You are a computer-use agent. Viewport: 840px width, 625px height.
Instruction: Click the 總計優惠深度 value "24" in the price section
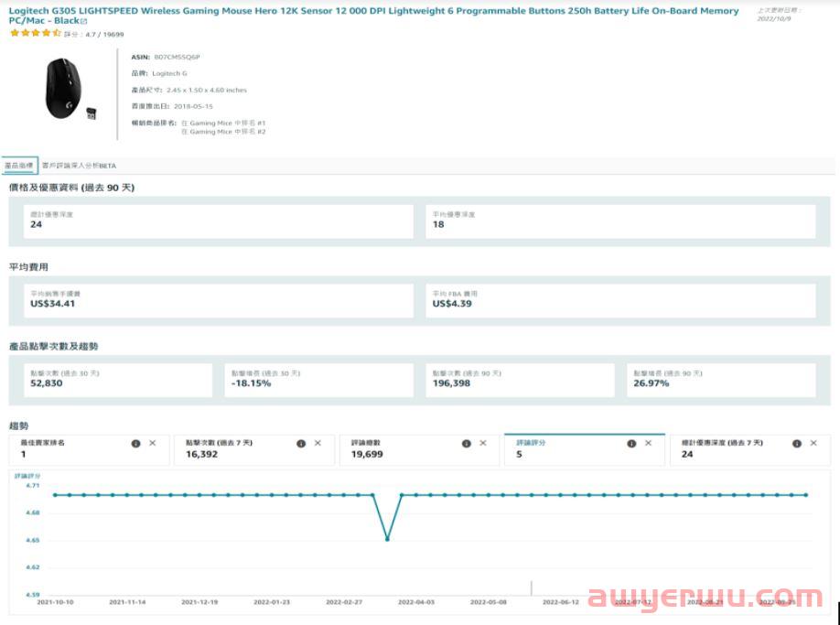click(37, 224)
